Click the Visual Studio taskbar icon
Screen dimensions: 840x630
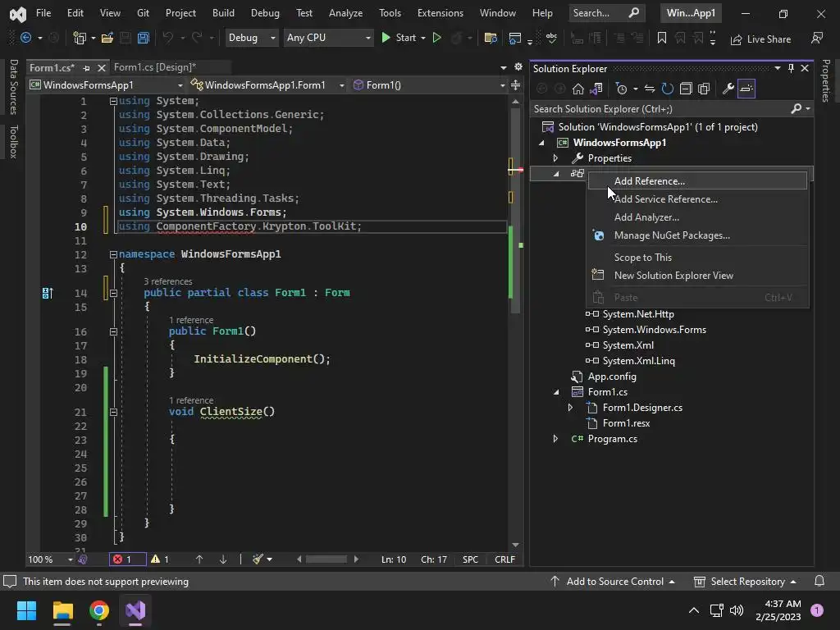click(x=135, y=610)
